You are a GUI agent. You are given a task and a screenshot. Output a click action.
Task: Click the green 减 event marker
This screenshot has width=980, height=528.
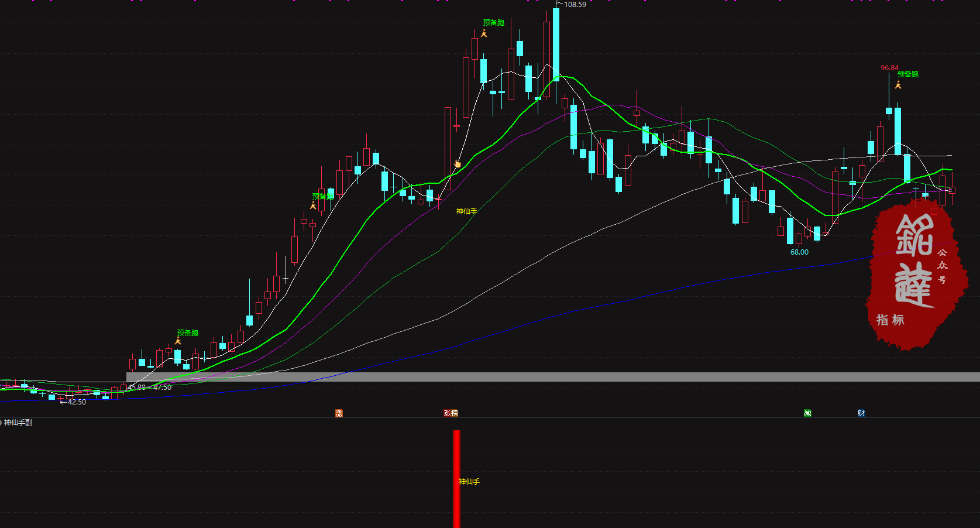coord(807,413)
